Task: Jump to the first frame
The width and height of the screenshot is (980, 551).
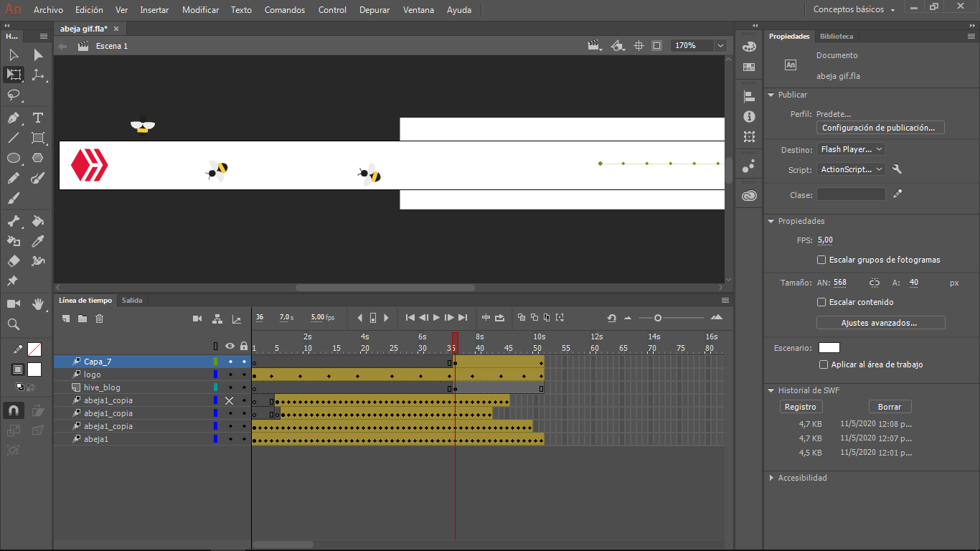Action: pyautogui.click(x=410, y=318)
